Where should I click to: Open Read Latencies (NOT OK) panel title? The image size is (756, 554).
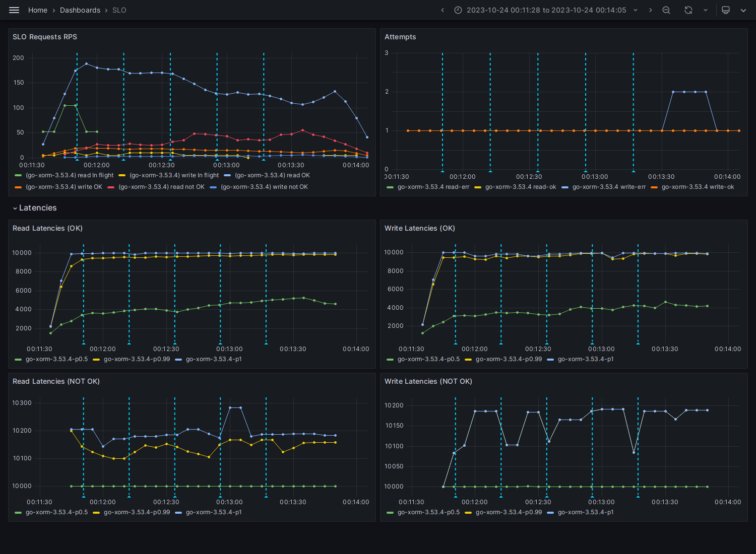(56, 381)
